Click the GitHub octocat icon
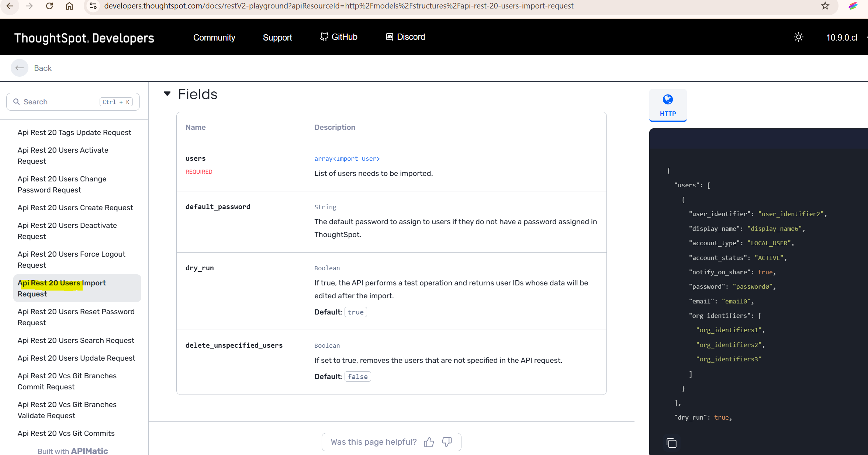The width and height of the screenshot is (868, 455). coord(324,37)
